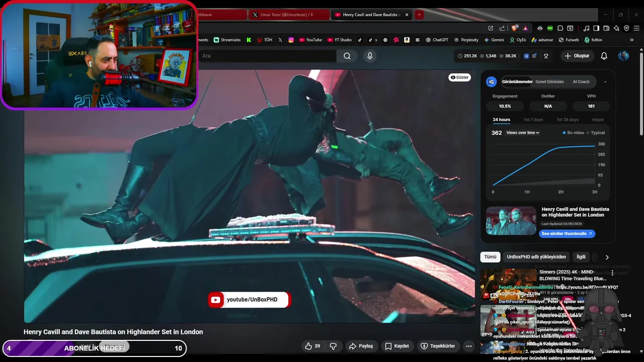Open the Views over time dropdown
Image resolution: width=644 pixels, height=362 pixels.
coord(523,133)
